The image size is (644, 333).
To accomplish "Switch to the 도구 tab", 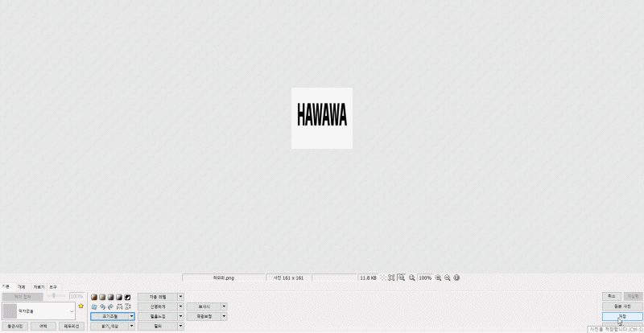I will point(53,287).
